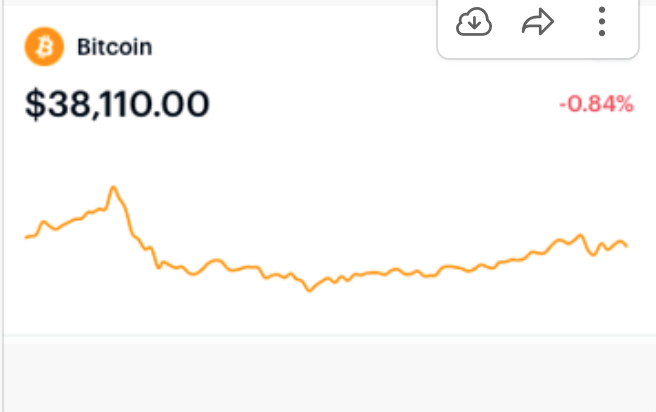Image resolution: width=656 pixels, height=412 pixels.
Task: Click the orange Bitcoin logo
Action: click(44, 46)
